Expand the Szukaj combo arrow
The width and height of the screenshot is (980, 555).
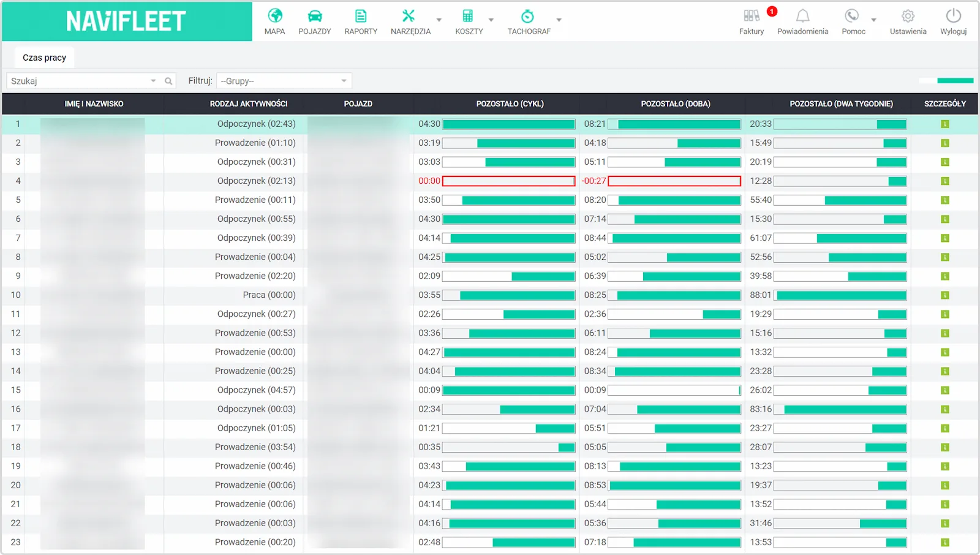tap(153, 81)
